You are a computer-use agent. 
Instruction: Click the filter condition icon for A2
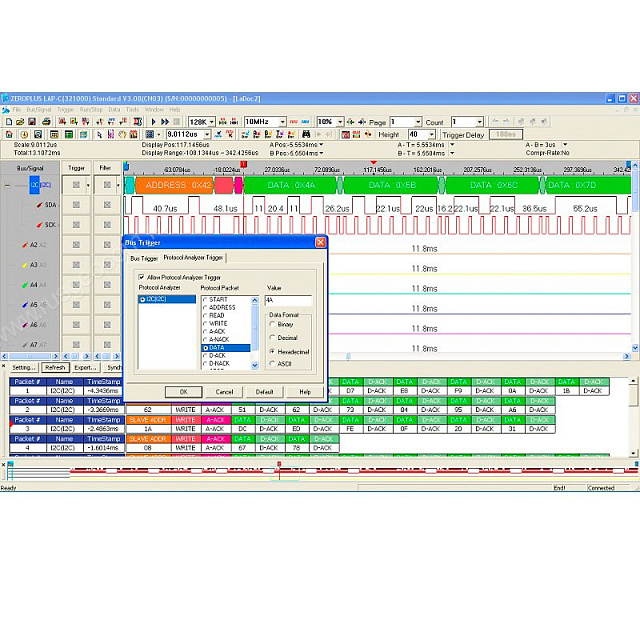[x=107, y=245]
